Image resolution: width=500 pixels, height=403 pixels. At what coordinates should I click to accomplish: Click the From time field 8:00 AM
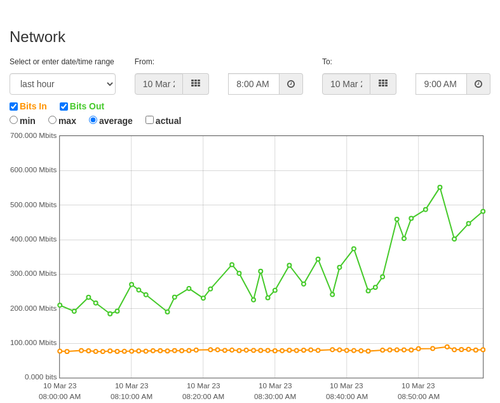coord(254,84)
